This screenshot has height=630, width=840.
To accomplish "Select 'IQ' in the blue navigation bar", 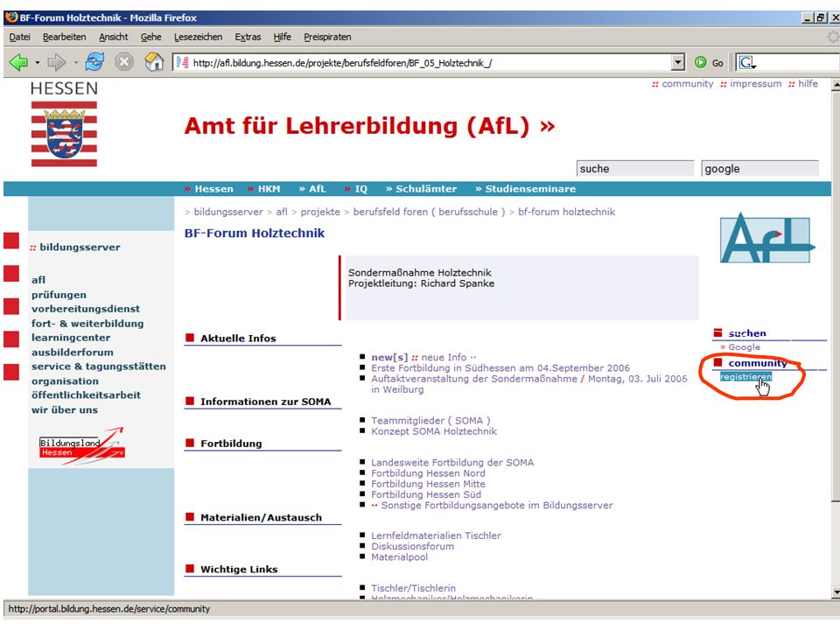I will [361, 189].
